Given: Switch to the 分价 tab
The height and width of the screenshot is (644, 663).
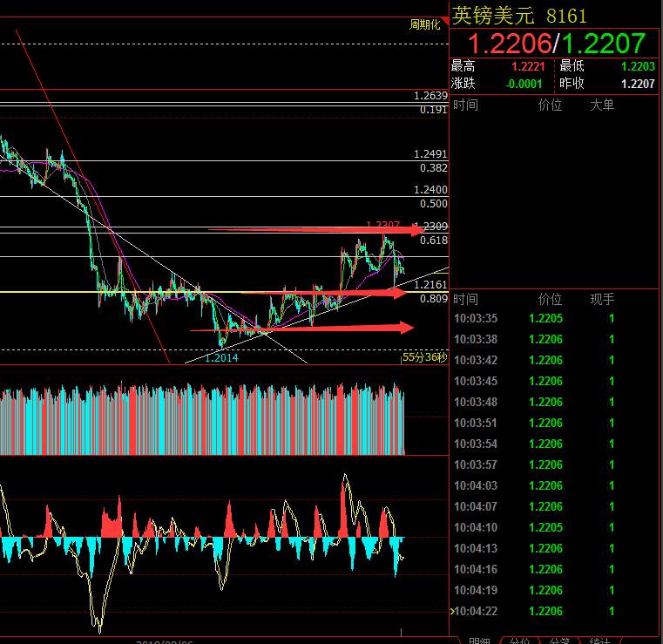Looking at the screenshot, I should 519,641.
